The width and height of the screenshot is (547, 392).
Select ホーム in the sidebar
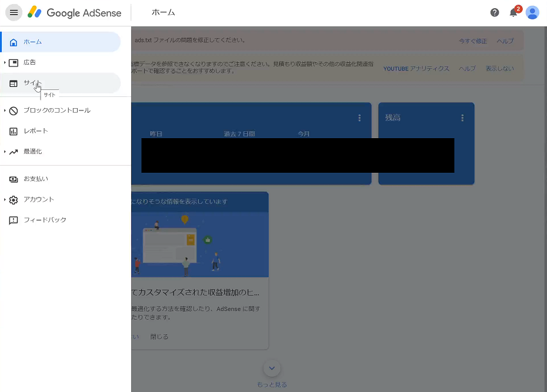[x=61, y=42]
